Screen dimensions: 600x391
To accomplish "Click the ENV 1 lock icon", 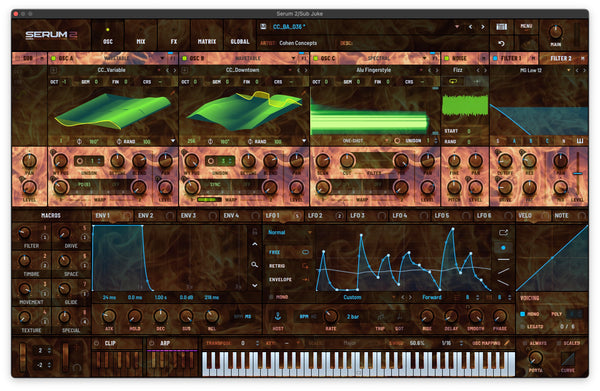I will point(254,231).
